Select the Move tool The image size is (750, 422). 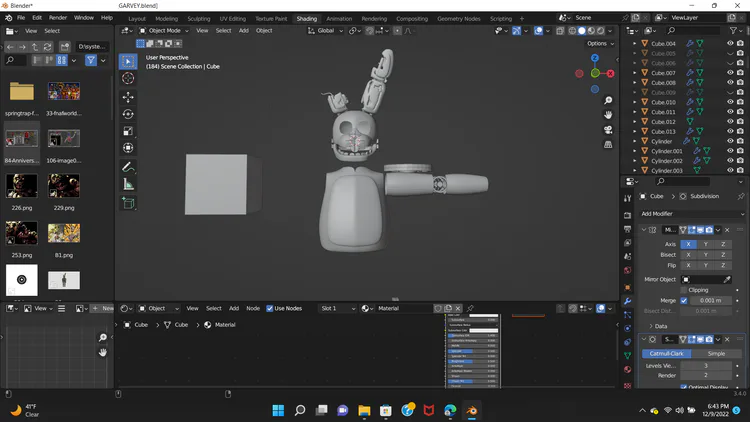(x=128, y=97)
